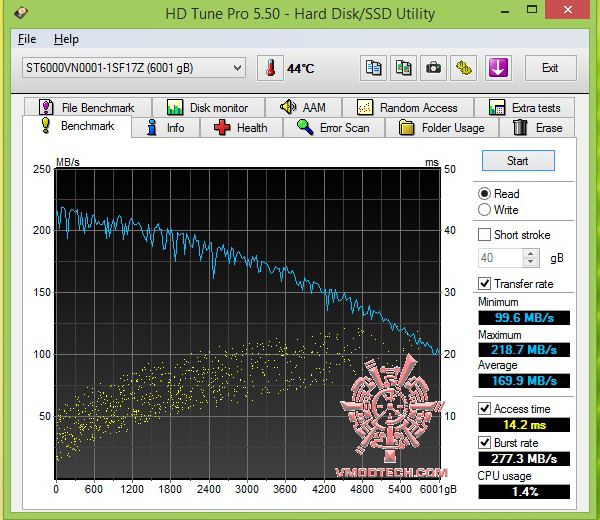Click the Info tab blue icon
Viewport: 600px width, 520px height.
pyautogui.click(x=152, y=127)
